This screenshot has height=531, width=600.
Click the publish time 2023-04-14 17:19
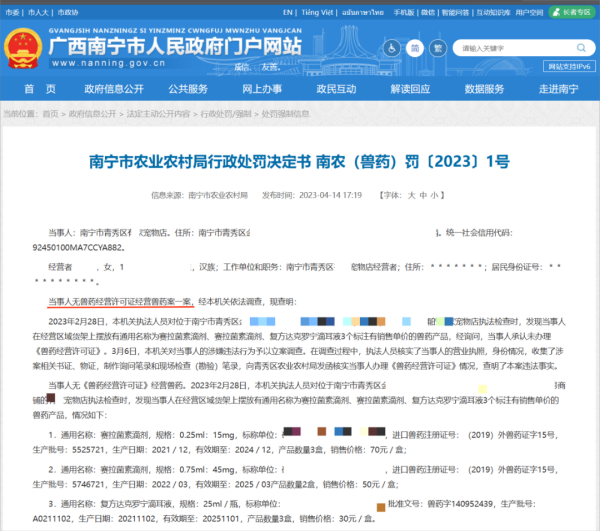click(x=331, y=195)
